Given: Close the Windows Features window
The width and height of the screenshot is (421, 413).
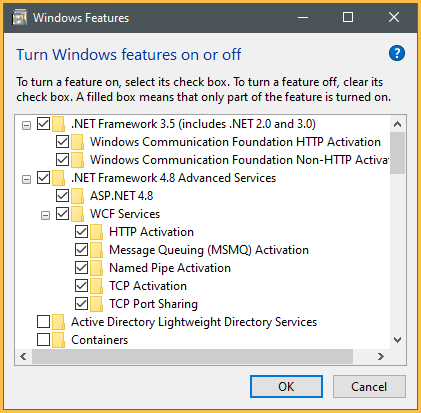Looking at the screenshot, I should click(x=394, y=17).
